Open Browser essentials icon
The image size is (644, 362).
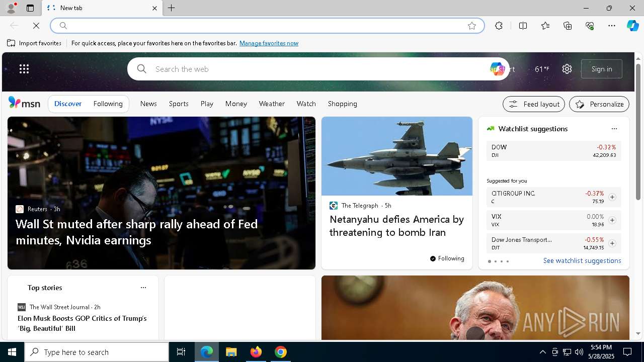point(590,26)
